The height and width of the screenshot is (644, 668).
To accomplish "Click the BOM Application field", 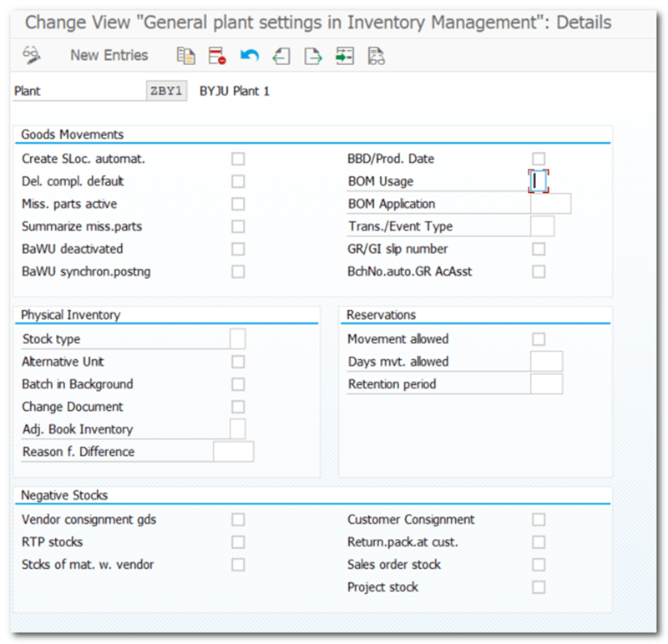I will coord(550,204).
